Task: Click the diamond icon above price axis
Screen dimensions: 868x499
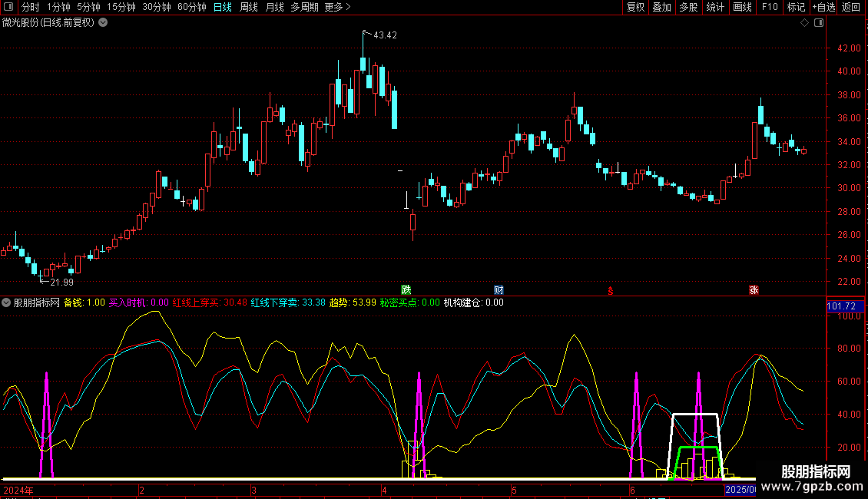Action: coord(805,23)
